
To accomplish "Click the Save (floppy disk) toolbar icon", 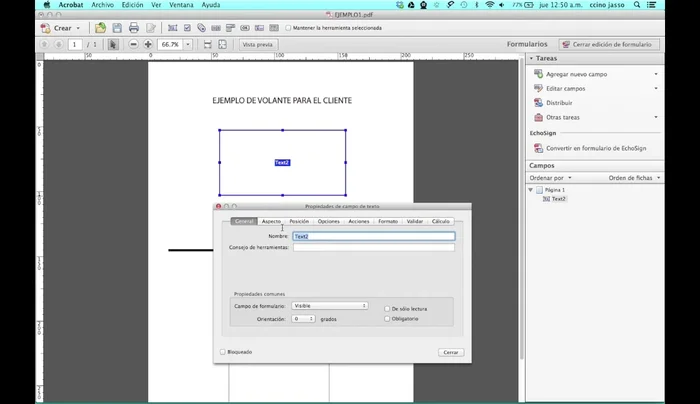I will pyautogui.click(x=116, y=28).
